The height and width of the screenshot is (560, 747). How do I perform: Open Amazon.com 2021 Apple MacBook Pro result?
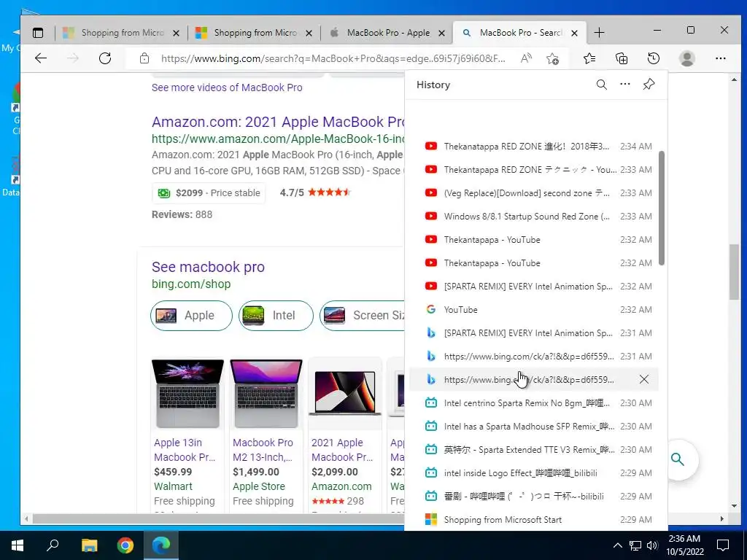278,122
